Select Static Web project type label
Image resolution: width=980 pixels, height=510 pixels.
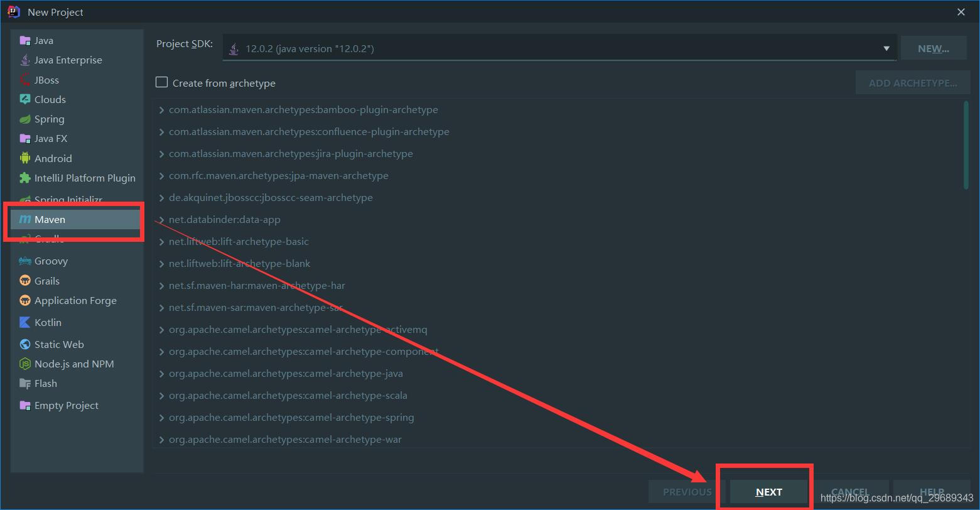(x=59, y=344)
